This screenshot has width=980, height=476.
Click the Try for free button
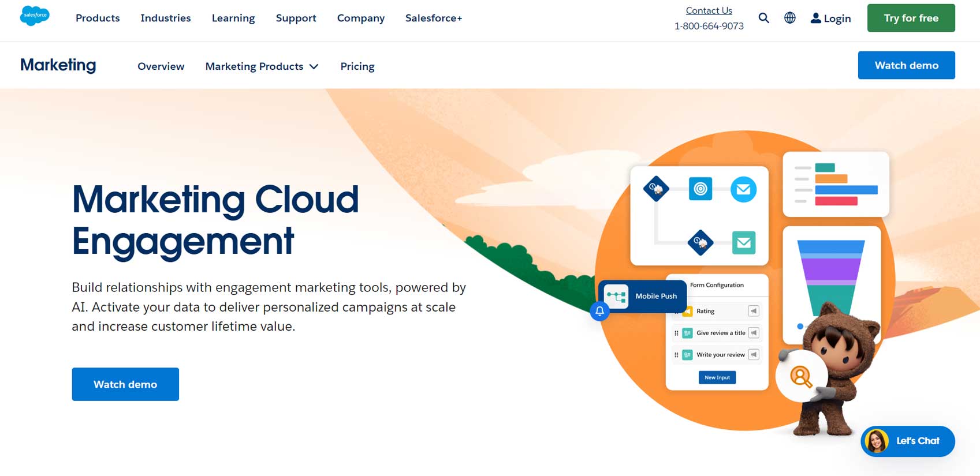tap(911, 18)
